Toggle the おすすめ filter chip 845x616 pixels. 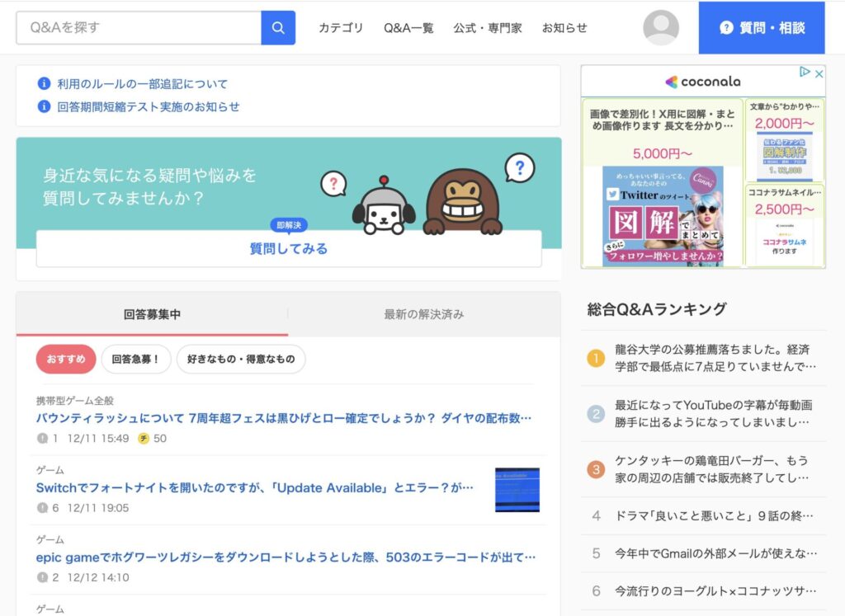click(x=65, y=359)
